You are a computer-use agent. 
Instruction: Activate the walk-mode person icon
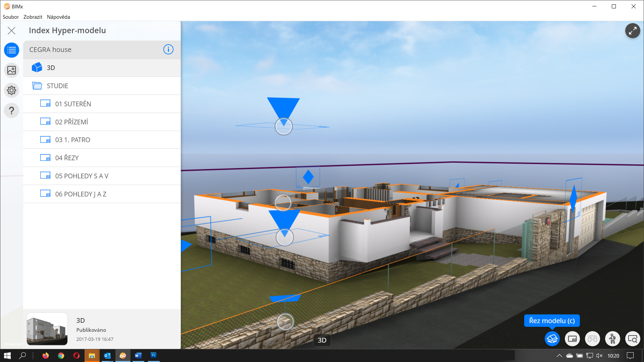pyautogui.click(x=612, y=339)
